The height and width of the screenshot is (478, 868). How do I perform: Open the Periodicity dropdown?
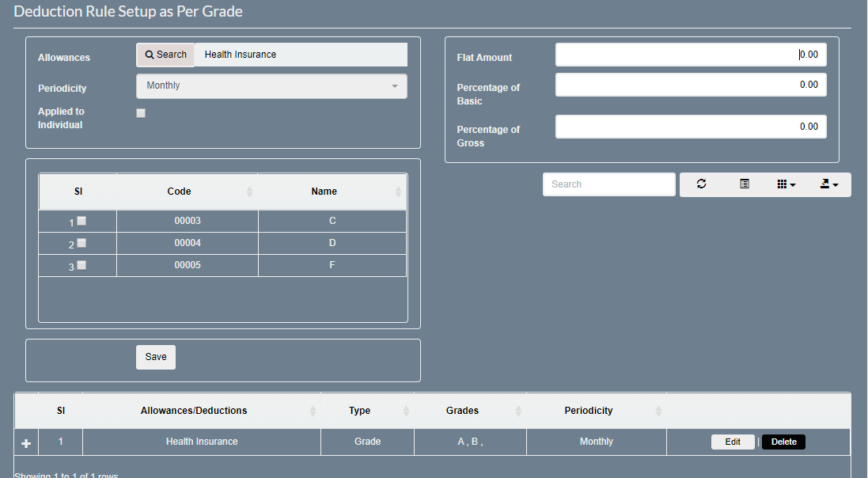coord(271,85)
